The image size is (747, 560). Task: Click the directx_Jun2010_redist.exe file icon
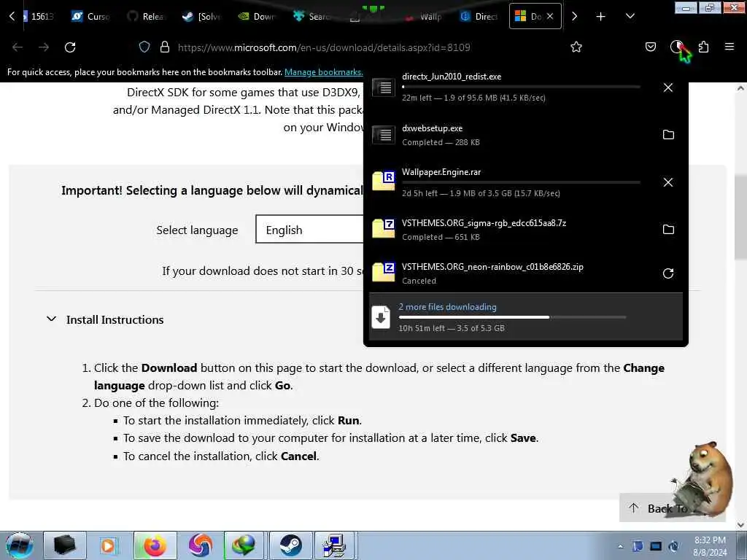click(384, 87)
